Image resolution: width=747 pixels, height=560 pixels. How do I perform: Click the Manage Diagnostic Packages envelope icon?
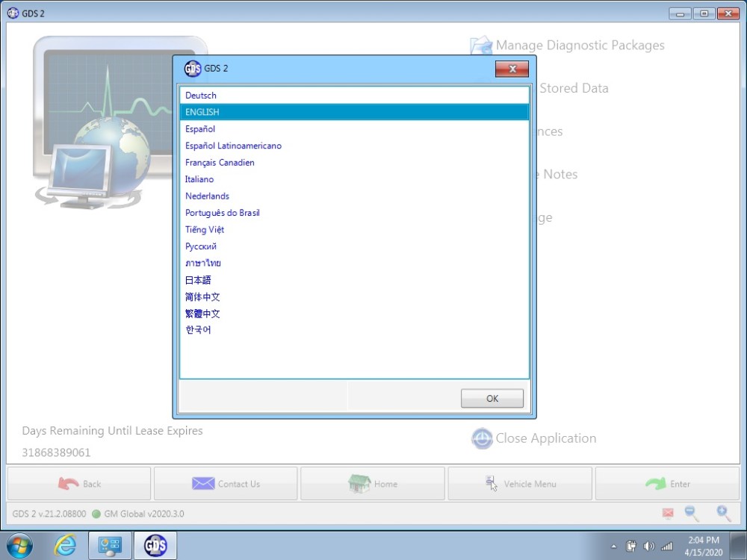coord(481,45)
